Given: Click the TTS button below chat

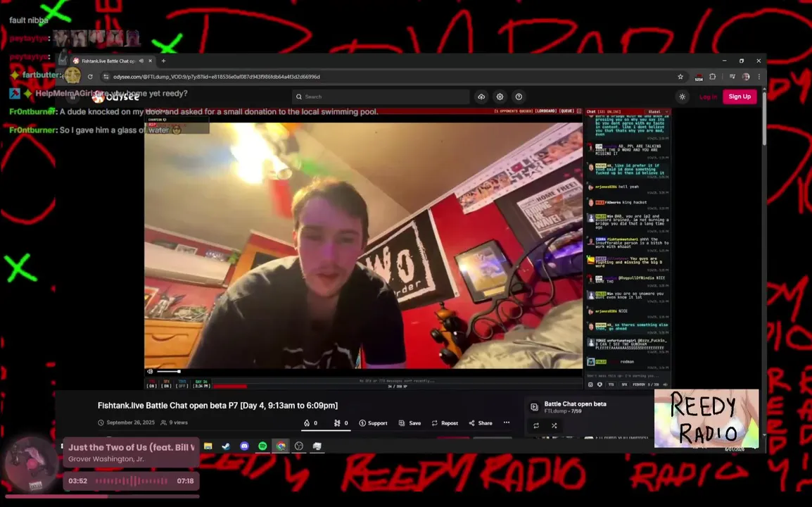Looking at the screenshot, I should click(x=611, y=384).
